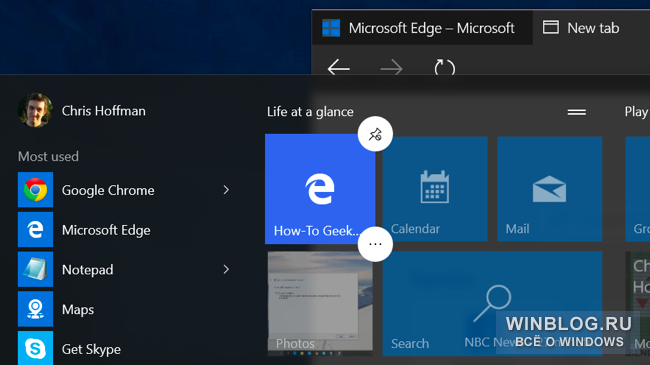Click the Edge back arrow
This screenshot has width=650, height=365.
point(339,68)
